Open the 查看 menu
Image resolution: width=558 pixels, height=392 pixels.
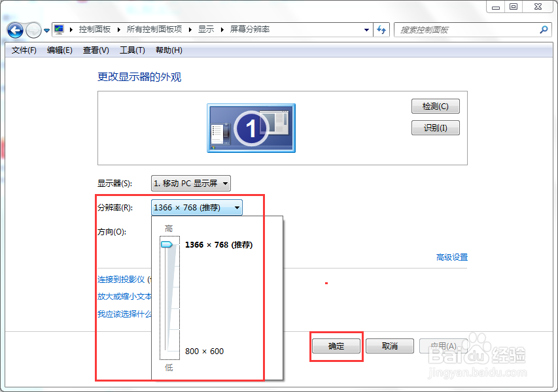pyautogui.click(x=94, y=50)
